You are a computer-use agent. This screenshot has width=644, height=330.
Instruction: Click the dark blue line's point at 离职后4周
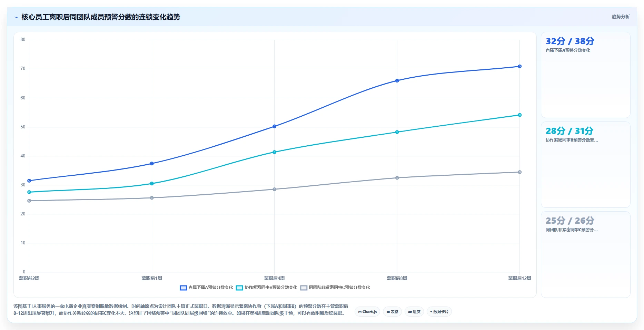click(x=274, y=126)
